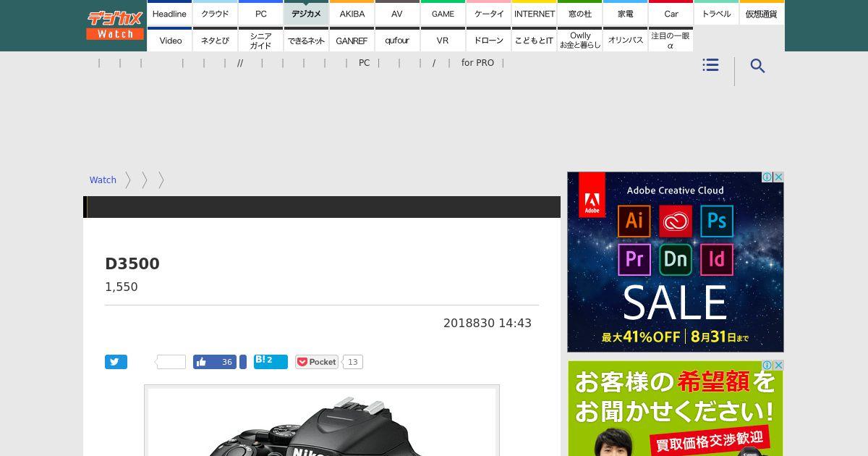Open the Video tab

[171, 40]
